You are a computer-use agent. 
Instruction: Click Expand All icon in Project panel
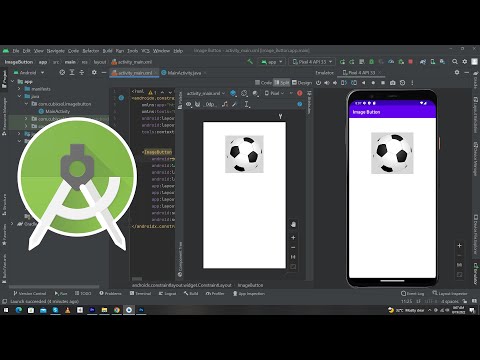coord(72,72)
